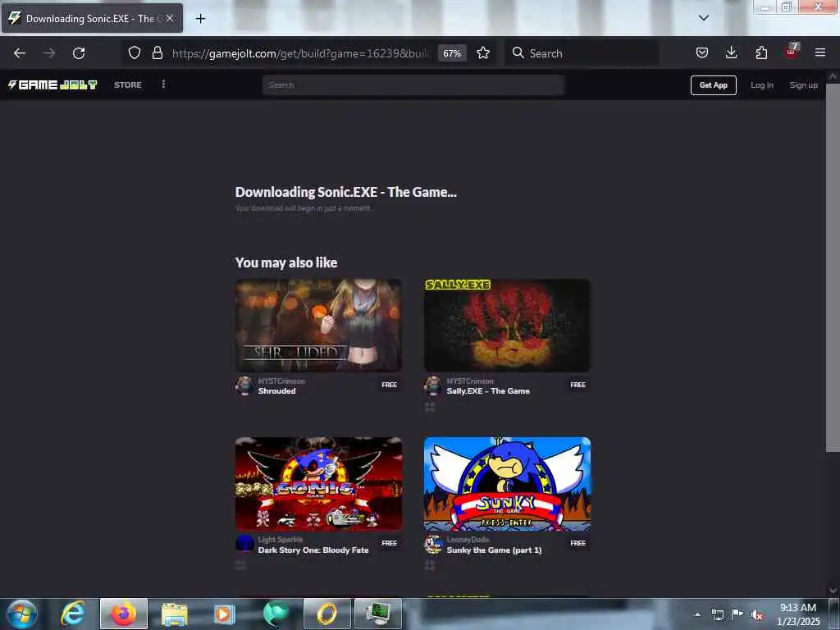Expand the list all tabs chevron
The image size is (840, 630).
click(703, 18)
